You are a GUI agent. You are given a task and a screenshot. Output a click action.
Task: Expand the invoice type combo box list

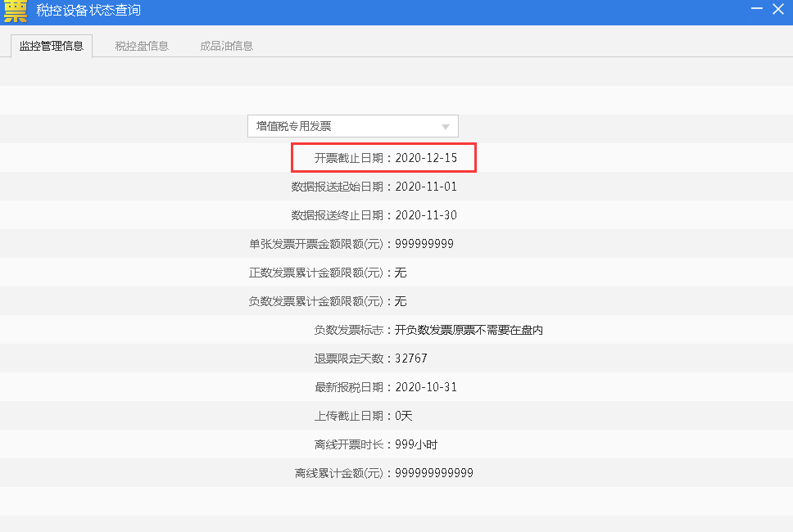coord(352,125)
